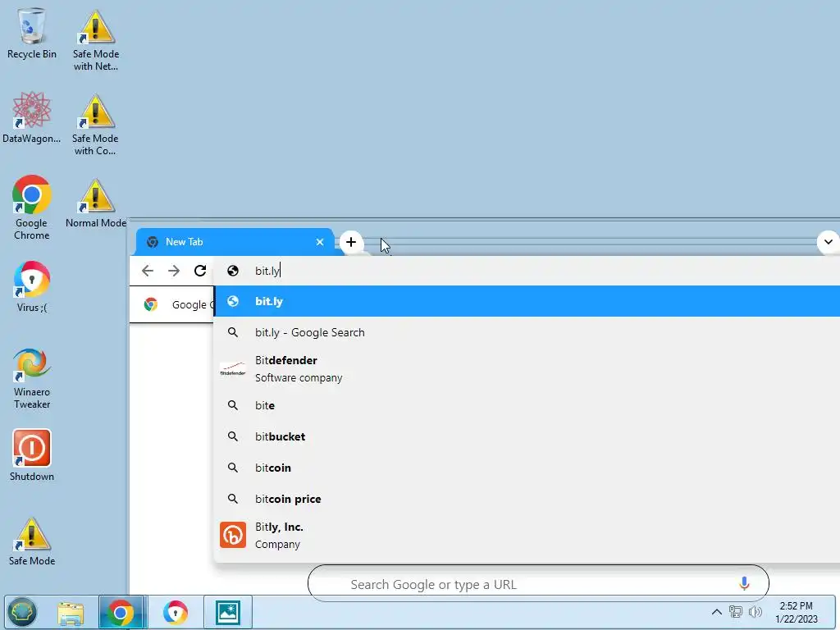Open volume speaker tray icon
The width and height of the screenshot is (840, 630).
coord(756,612)
